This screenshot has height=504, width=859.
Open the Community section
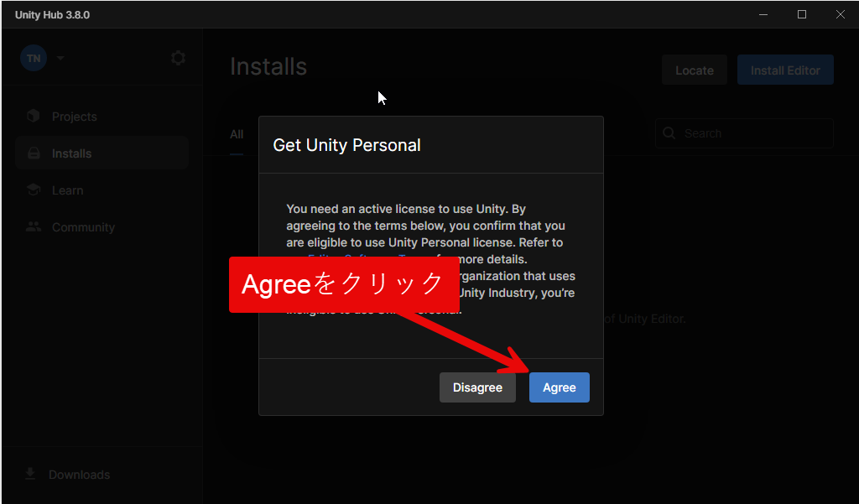tap(102, 226)
